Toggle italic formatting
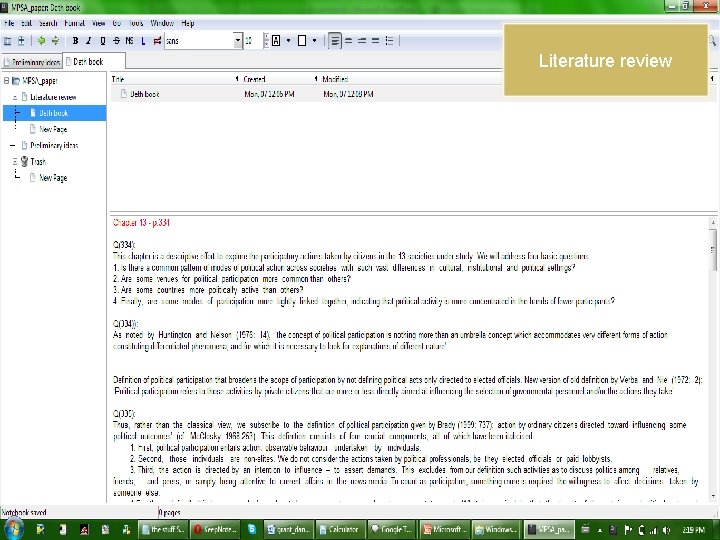 [89, 41]
